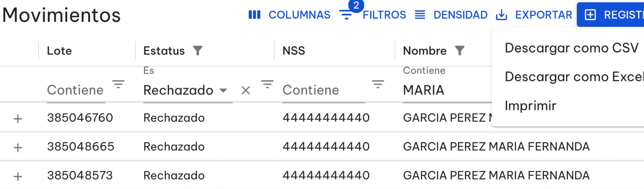The width and height of the screenshot is (644, 189).
Task: Click the filter funnel icon beside Estatus
Action: (x=198, y=50)
